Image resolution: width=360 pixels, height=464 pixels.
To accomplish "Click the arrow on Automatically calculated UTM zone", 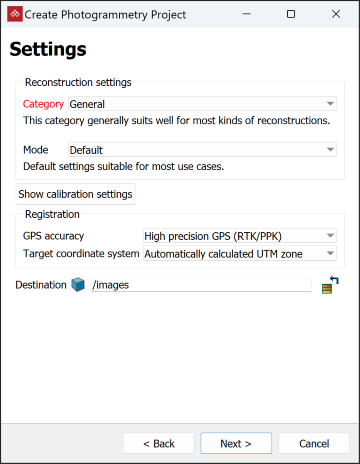I will point(330,254).
